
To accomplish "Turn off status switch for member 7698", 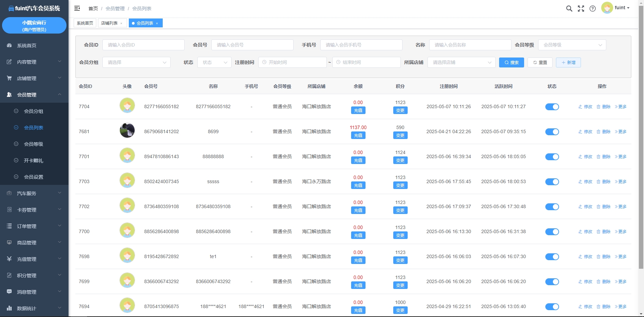I will tap(552, 257).
